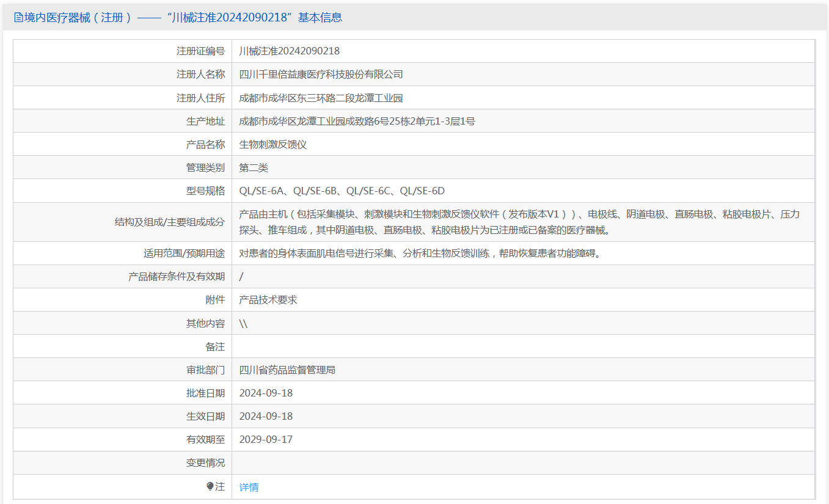Click the label 型号规格

(x=205, y=191)
